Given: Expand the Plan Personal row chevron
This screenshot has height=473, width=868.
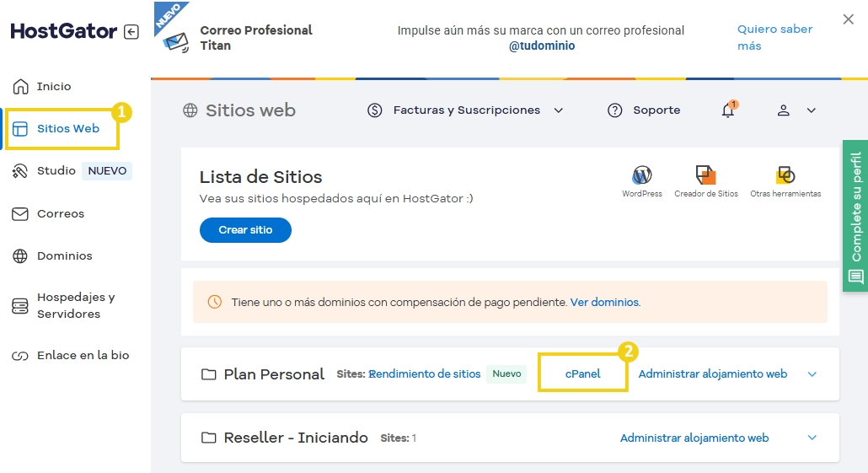Looking at the screenshot, I should pyautogui.click(x=812, y=374).
